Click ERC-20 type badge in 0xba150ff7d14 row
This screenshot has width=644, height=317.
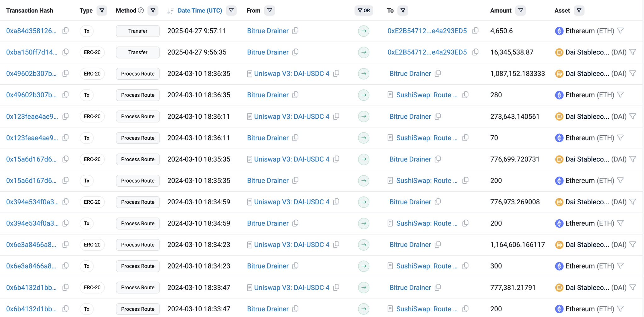(x=92, y=52)
